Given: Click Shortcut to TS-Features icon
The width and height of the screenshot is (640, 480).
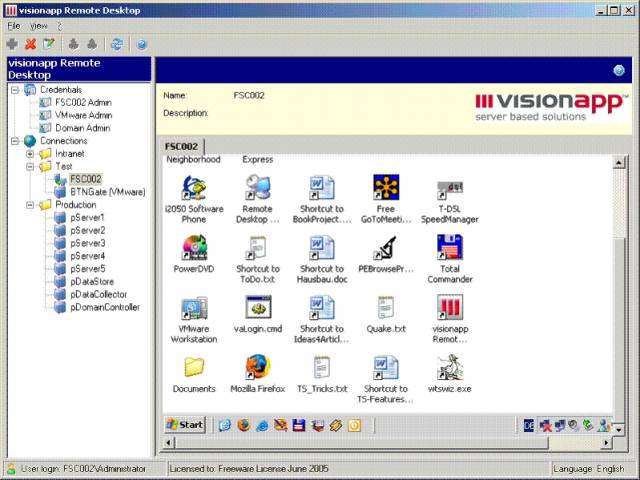Looking at the screenshot, I should pos(386,367).
